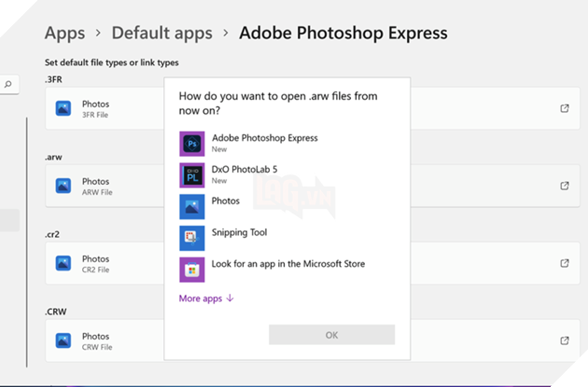
Task: Click the Photos icon in .3FR row
Action: click(x=63, y=109)
